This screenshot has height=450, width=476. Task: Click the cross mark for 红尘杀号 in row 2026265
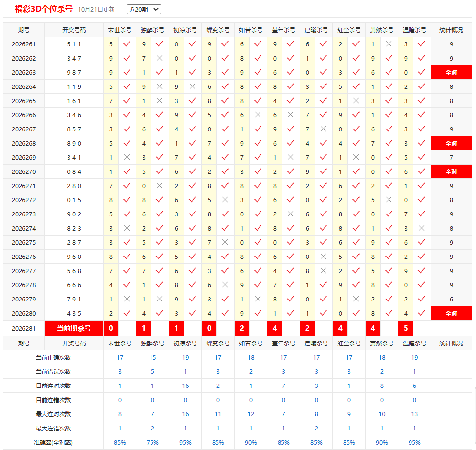click(356, 101)
